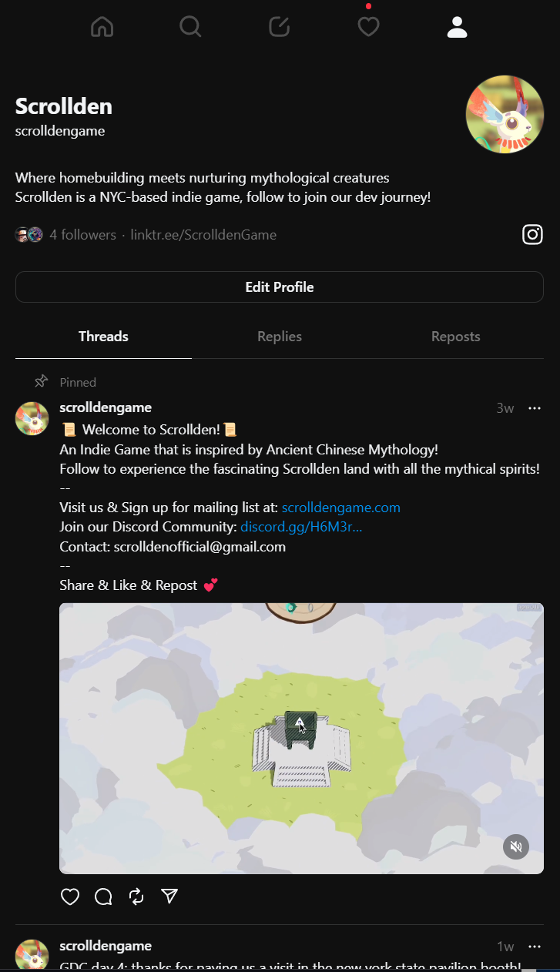Unmute the video with speaker toggle

(516, 847)
